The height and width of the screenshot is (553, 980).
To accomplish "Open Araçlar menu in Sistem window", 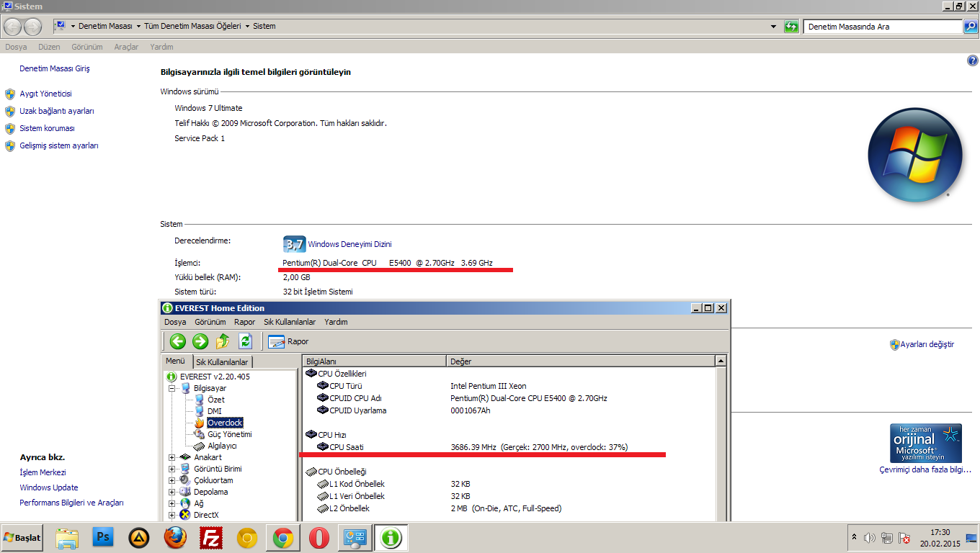I will [126, 47].
